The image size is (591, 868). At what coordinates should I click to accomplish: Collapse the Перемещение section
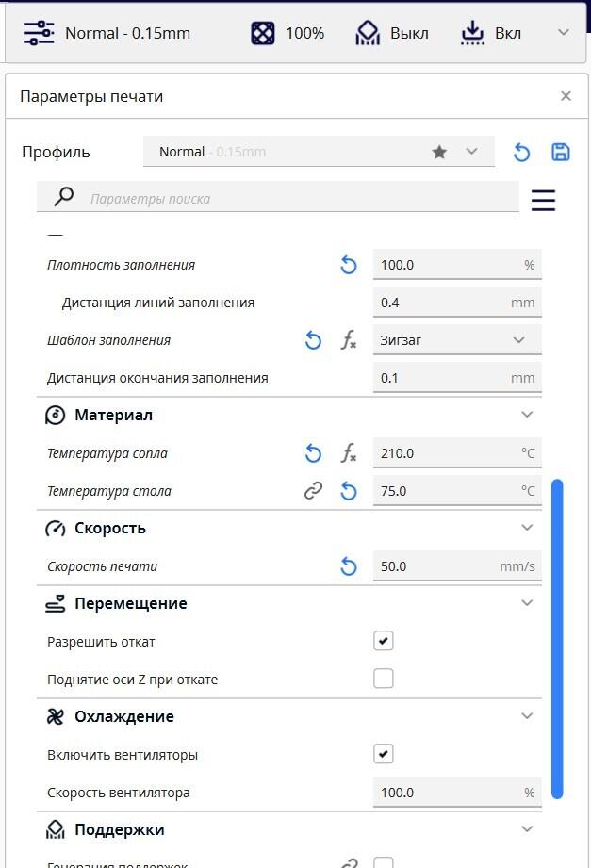(527, 603)
